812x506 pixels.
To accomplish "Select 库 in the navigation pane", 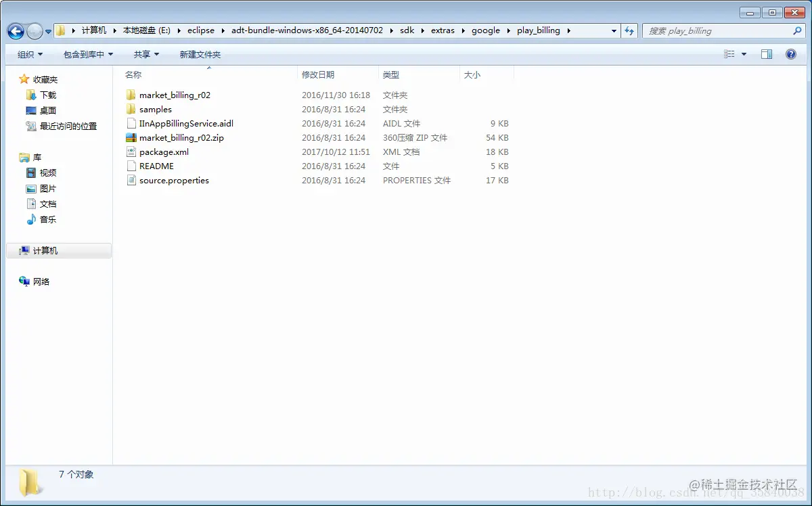I will (37, 157).
